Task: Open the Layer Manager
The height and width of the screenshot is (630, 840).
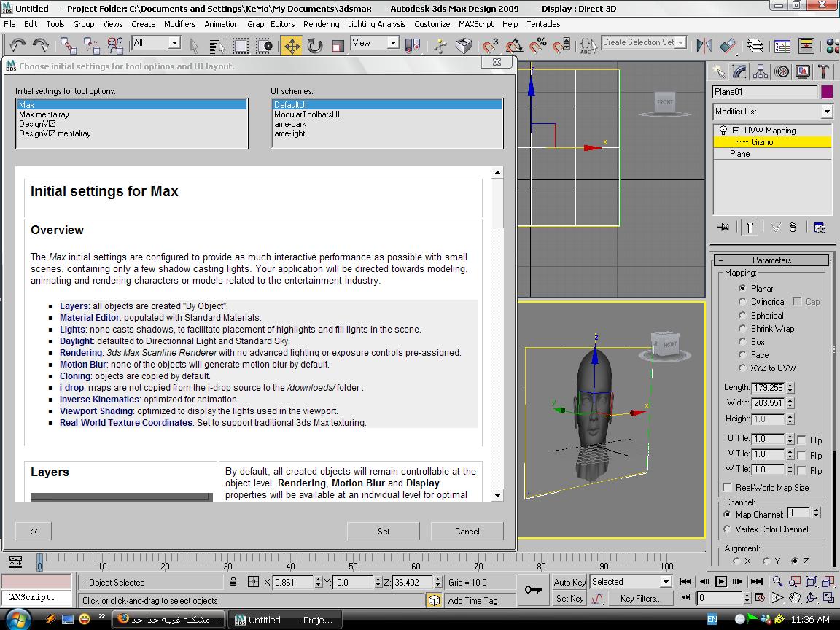Action: (755, 45)
